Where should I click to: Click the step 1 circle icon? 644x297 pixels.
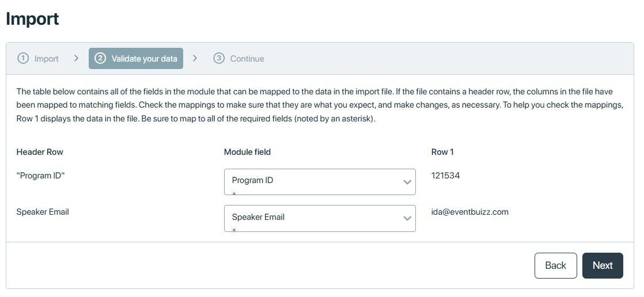(x=23, y=58)
